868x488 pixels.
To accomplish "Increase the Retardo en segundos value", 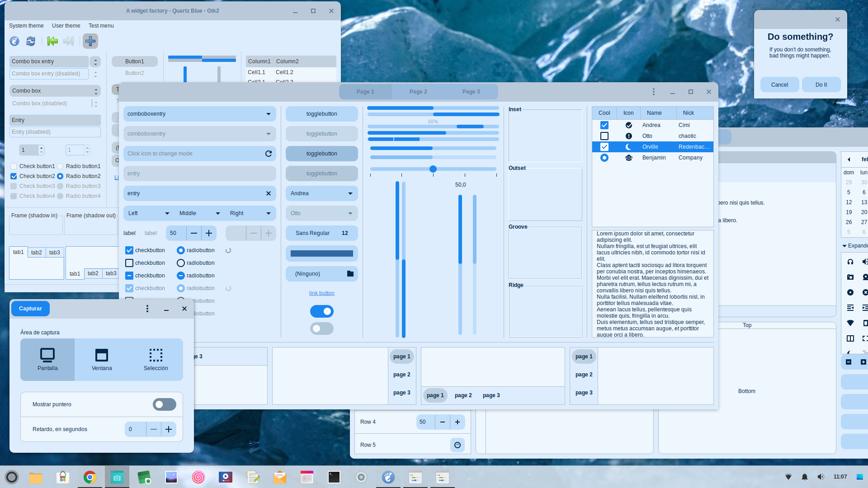I will [x=169, y=429].
